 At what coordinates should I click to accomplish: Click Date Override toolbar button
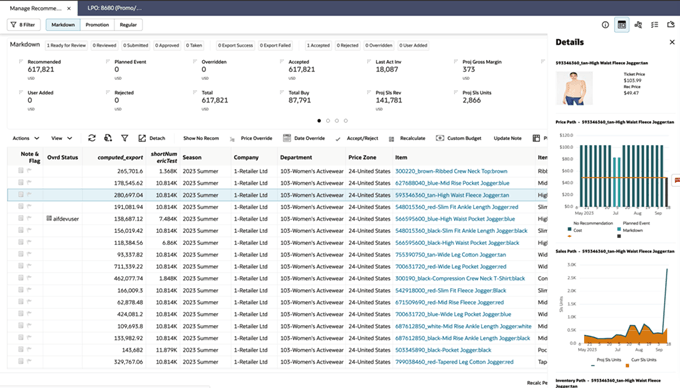tap(304, 138)
